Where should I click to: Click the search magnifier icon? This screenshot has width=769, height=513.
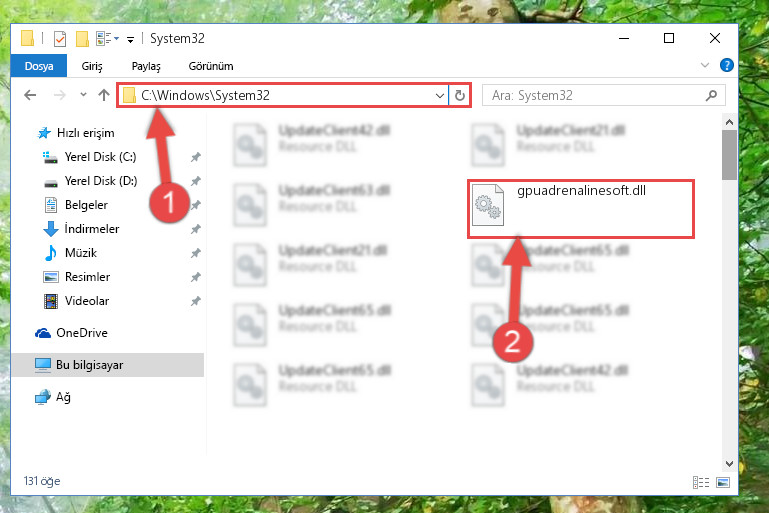pyautogui.click(x=711, y=95)
